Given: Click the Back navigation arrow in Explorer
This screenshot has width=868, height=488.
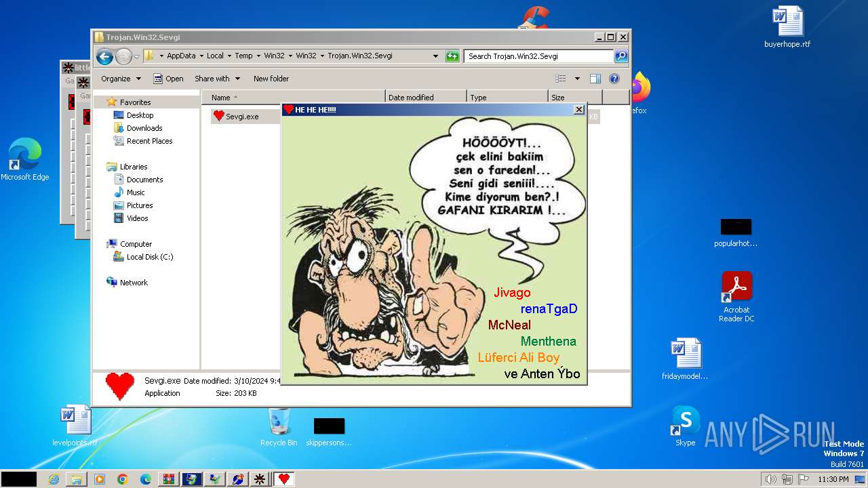Looking at the screenshot, I should (104, 56).
